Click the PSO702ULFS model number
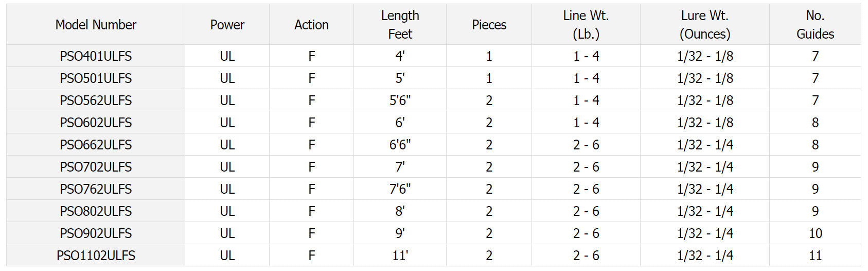 96,167
